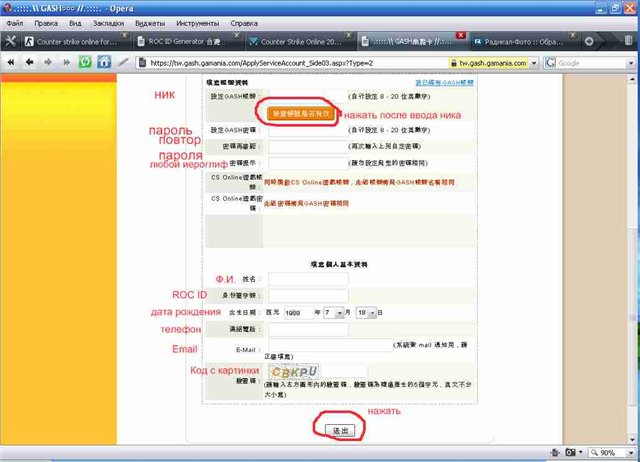This screenshot has height=462, width=640.
Task: Open the already-have-GASH-account link
Action: point(444,82)
